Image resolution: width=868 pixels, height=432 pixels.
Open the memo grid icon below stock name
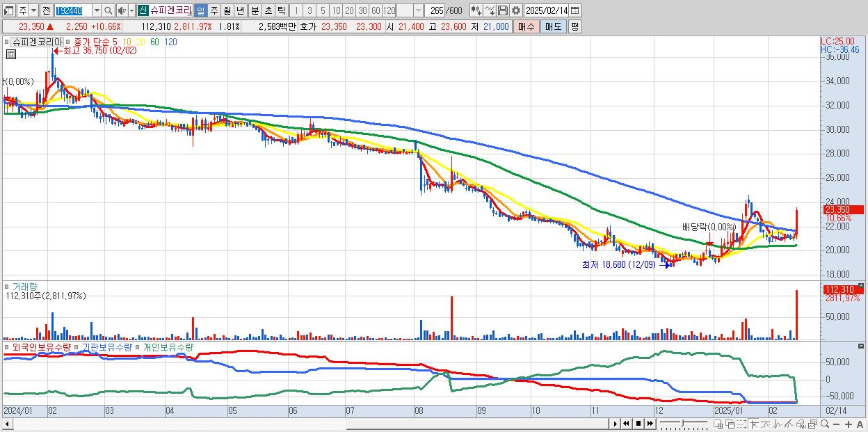click(11, 55)
